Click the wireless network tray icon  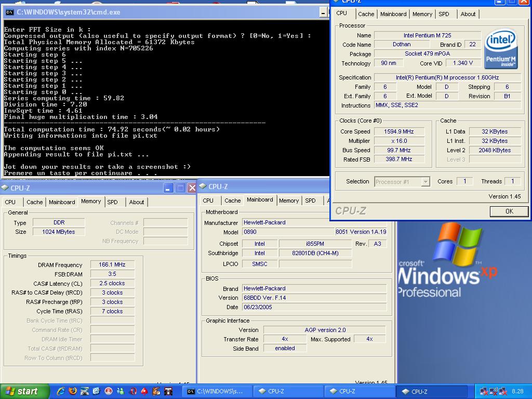(x=494, y=392)
